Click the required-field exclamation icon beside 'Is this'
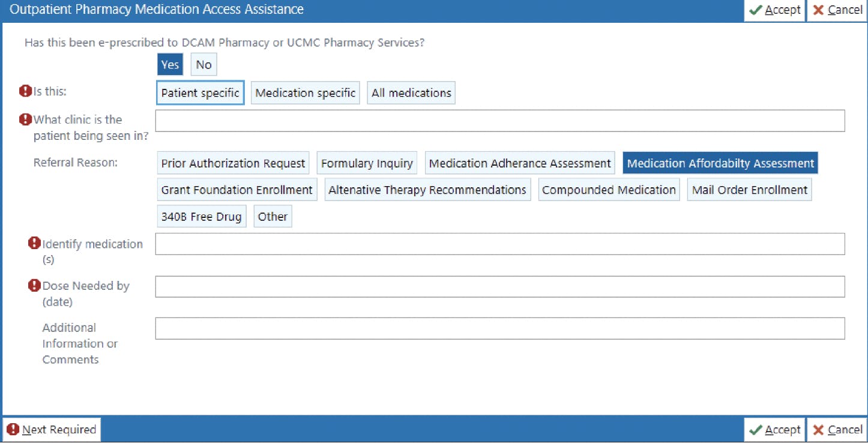Viewport: 868px width, 443px height. tap(25, 90)
